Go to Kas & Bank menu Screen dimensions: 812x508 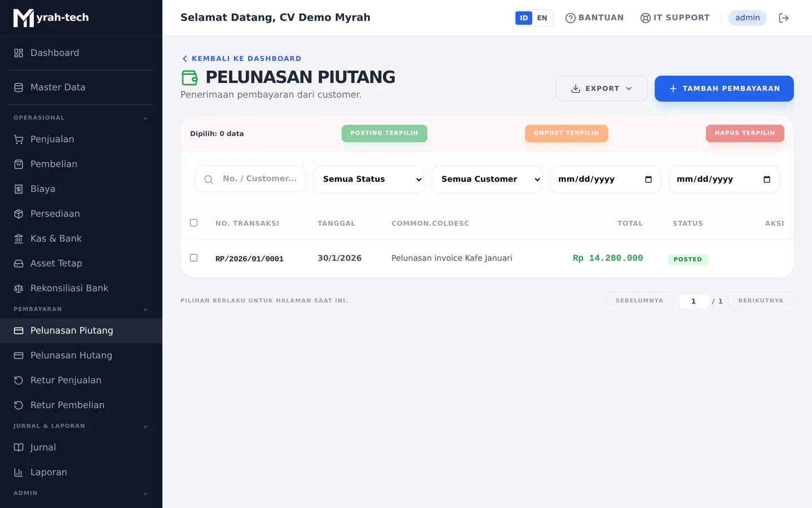81,239
